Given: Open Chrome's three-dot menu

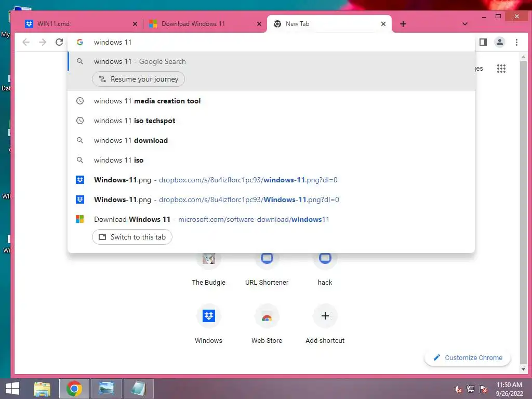Looking at the screenshot, I should coord(516,42).
